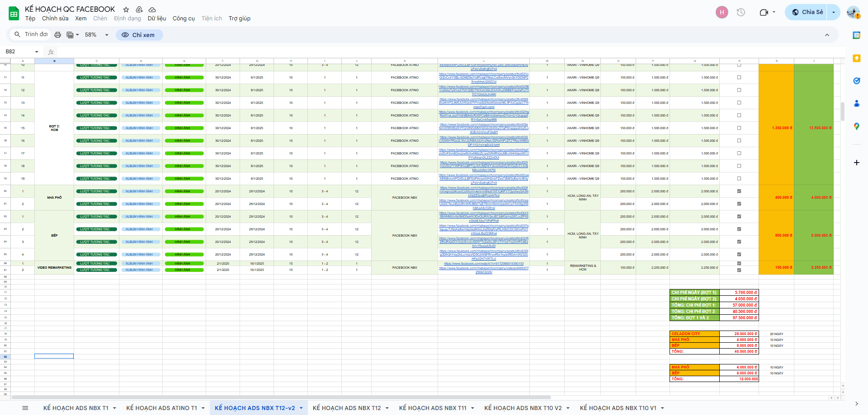Switch to KẾ HOẠCH ADS NBX T11 tab
The height and width of the screenshot is (415, 868).
(x=432, y=408)
